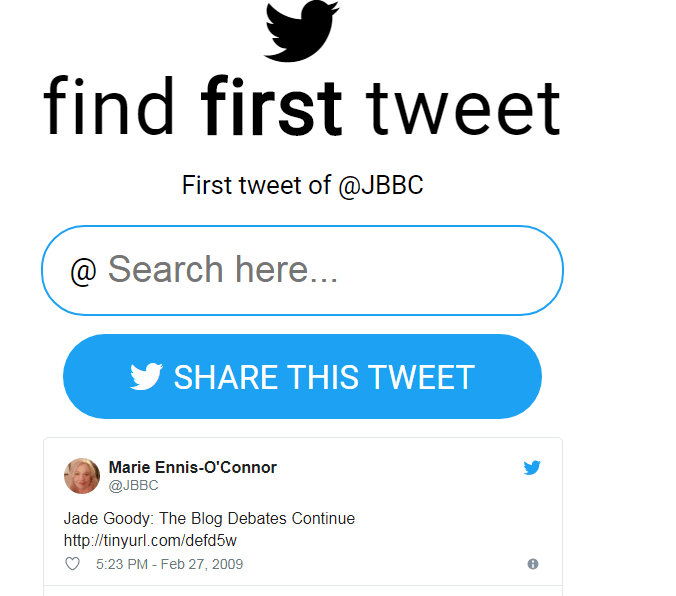Viewport: 676px width, 596px height.
Task: Open the Marie Ennis-O'Connor profile name link
Action: [x=192, y=467]
